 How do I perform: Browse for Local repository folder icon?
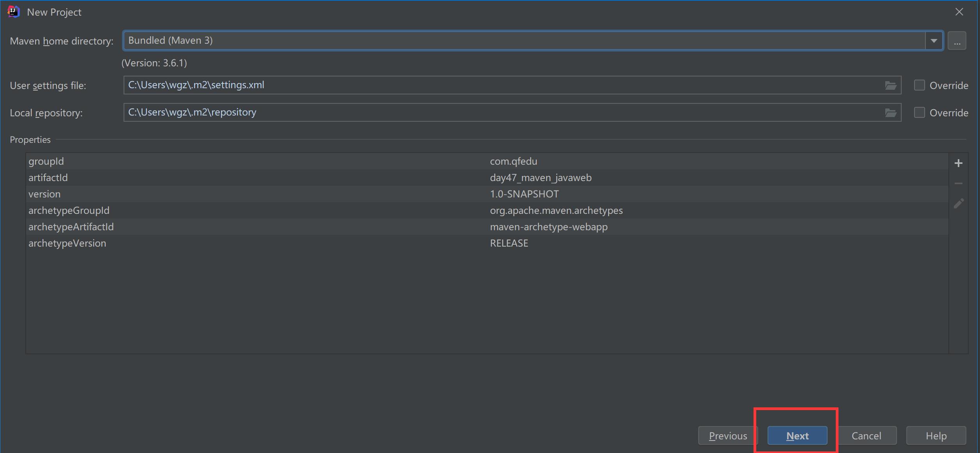click(x=891, y=112)
